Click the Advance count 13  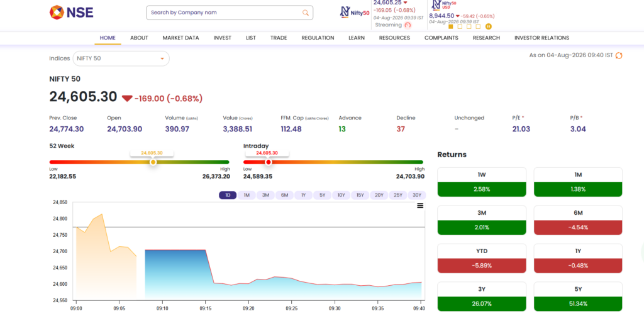pyautogui.click(x=342, y=129)
